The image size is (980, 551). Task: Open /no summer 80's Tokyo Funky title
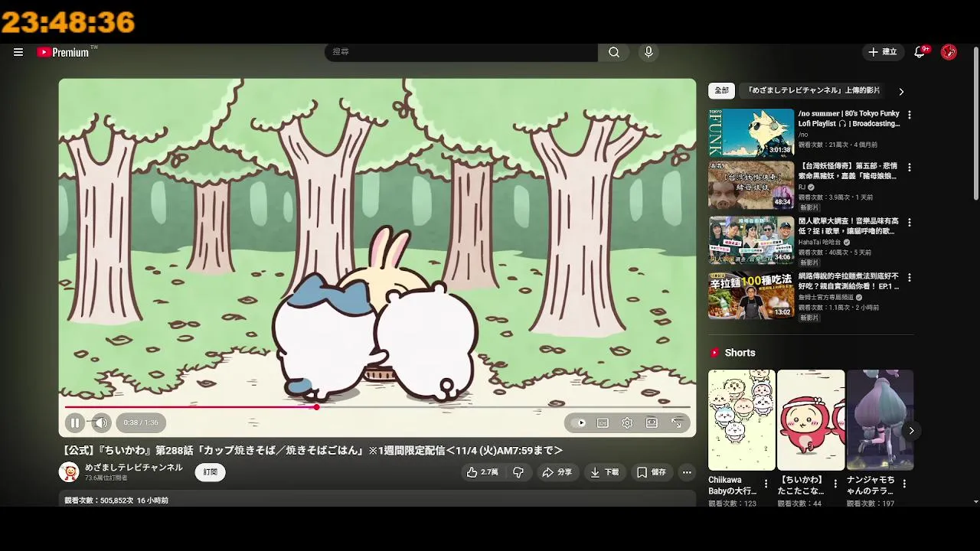click(849, 119)
